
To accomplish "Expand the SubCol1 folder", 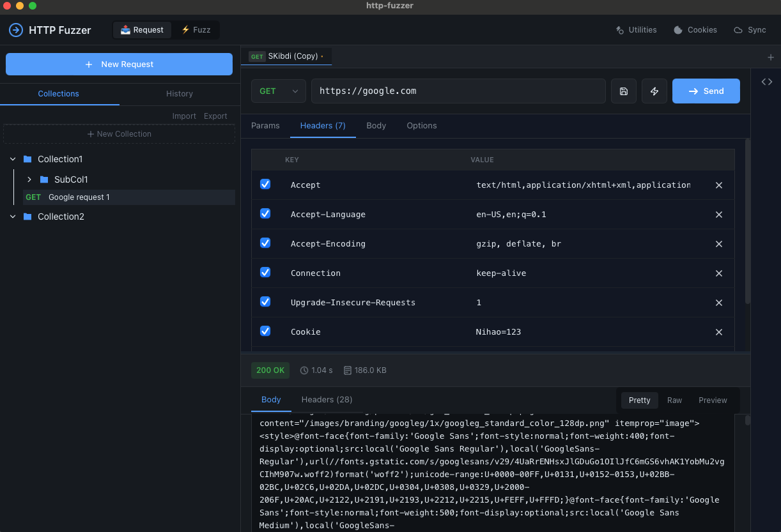I will pos(29,180).
